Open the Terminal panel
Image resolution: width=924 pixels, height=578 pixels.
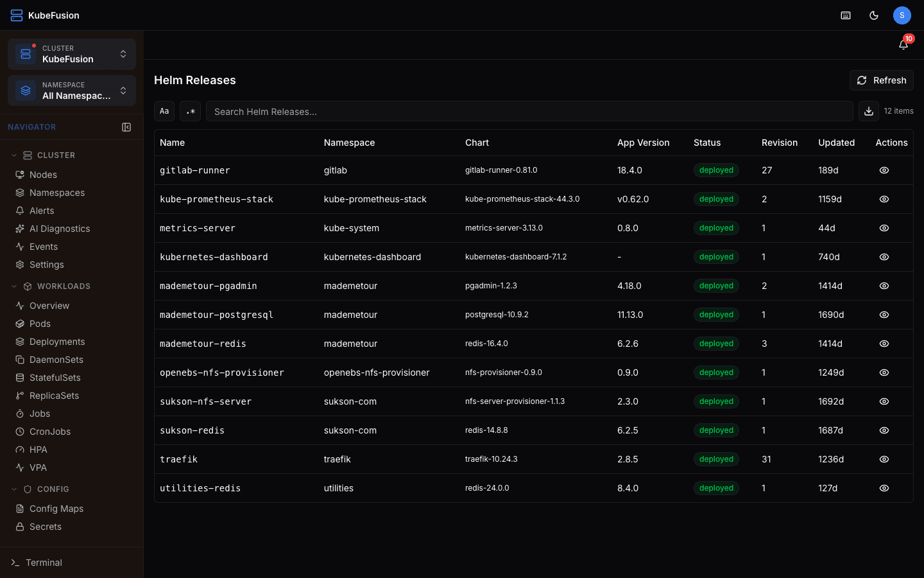44,563
